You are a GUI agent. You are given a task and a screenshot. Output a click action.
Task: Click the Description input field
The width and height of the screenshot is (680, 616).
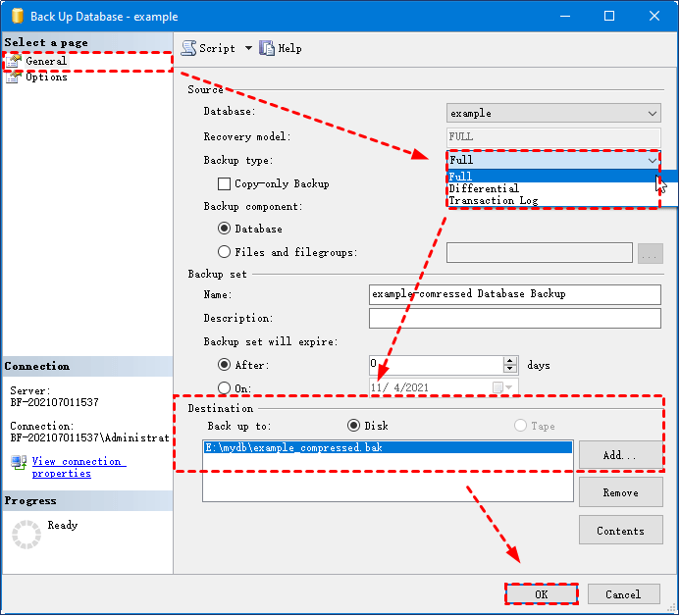pyautogui.click(x=515, y=318)
